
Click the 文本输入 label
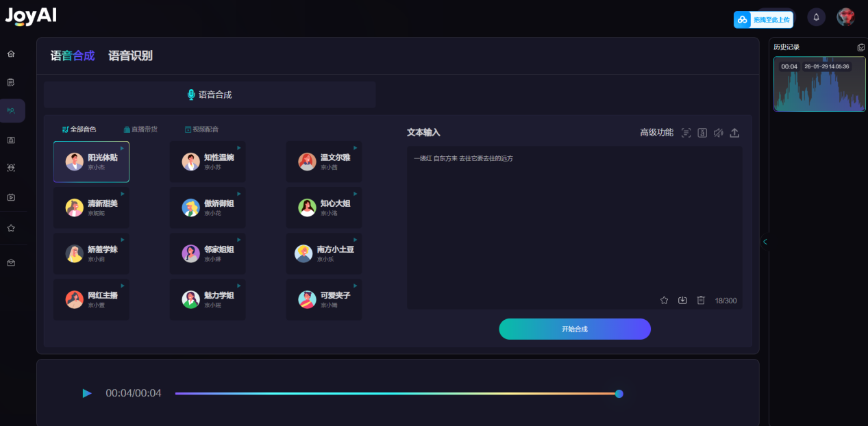coord(423,132)
